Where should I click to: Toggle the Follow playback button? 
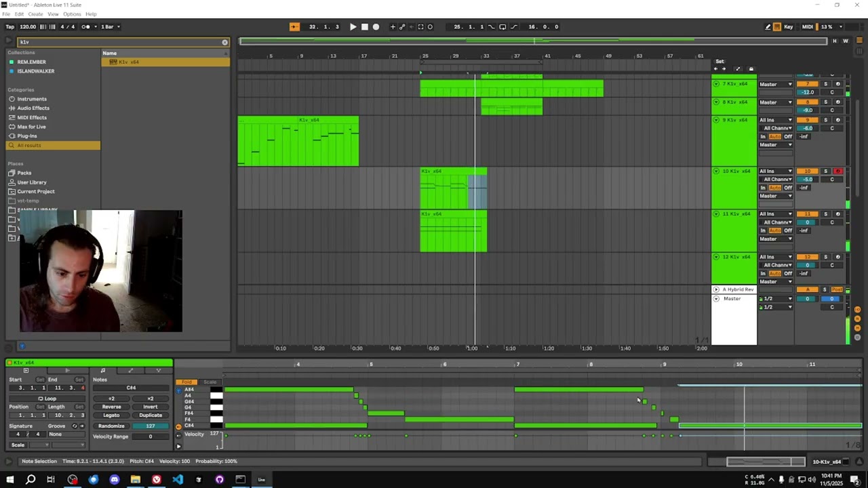[294, 27]
